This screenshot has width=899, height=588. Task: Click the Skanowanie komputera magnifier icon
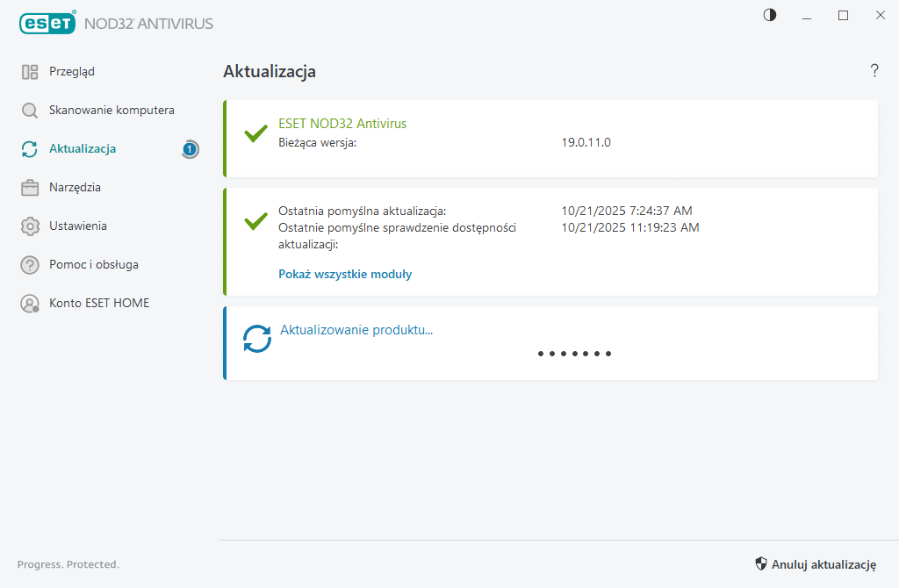30,111
